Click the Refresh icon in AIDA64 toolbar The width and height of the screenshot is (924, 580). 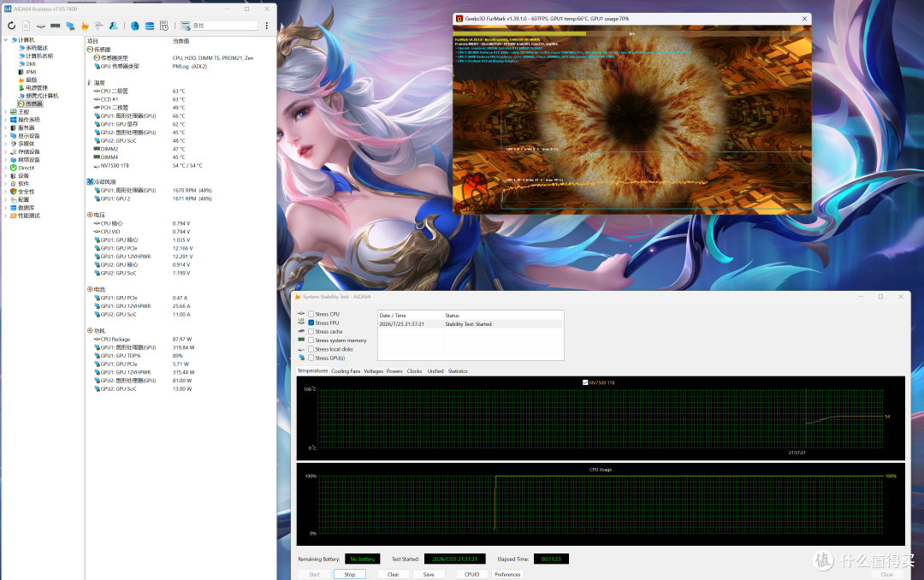click(x=11, y=26)
